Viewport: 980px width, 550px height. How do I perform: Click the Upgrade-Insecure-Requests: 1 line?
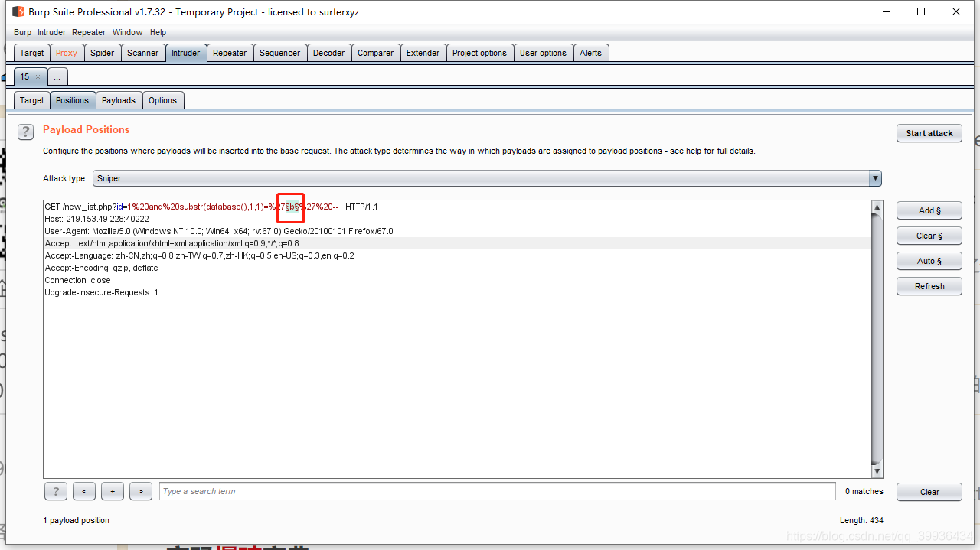(101, 292)
